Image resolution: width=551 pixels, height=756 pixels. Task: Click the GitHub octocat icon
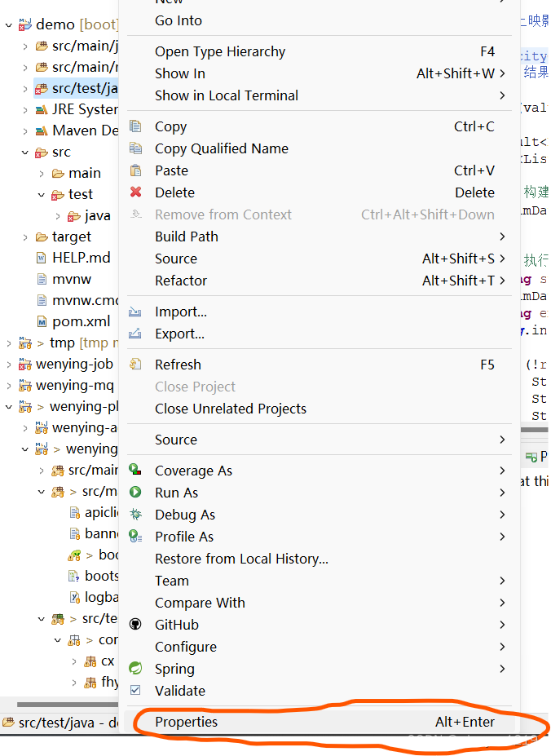(135, 625)
